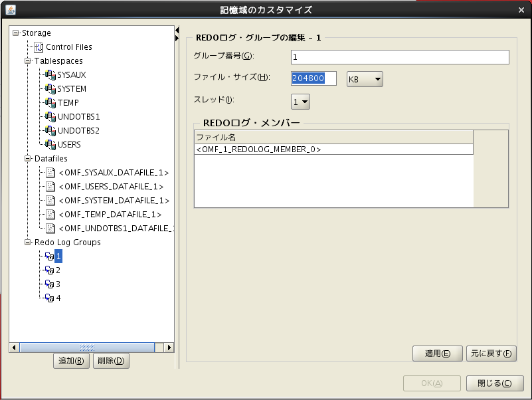Click the グループ番号 group number field
Image resolution: width=532 pixels, height=400 pixels.
click(x=400, y=57)
